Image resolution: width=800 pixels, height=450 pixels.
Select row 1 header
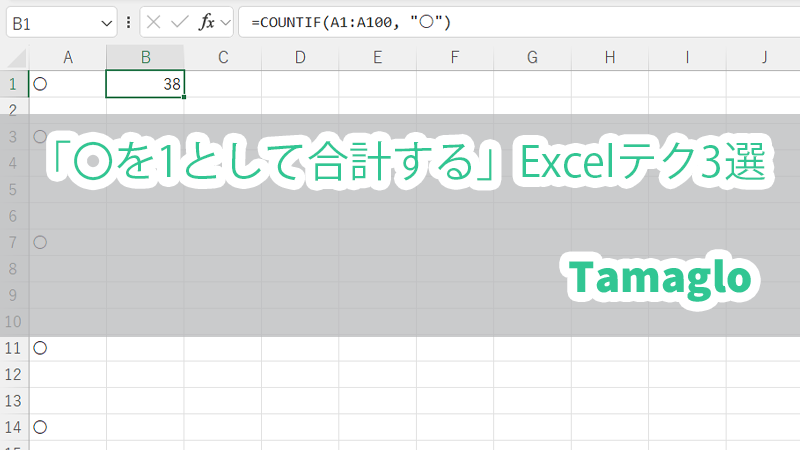(x=15, y=85)
